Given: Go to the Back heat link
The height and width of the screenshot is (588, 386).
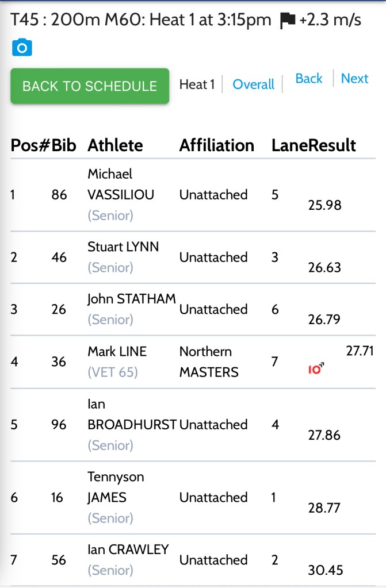Looking at the screenshot, I should coord(309,79).
